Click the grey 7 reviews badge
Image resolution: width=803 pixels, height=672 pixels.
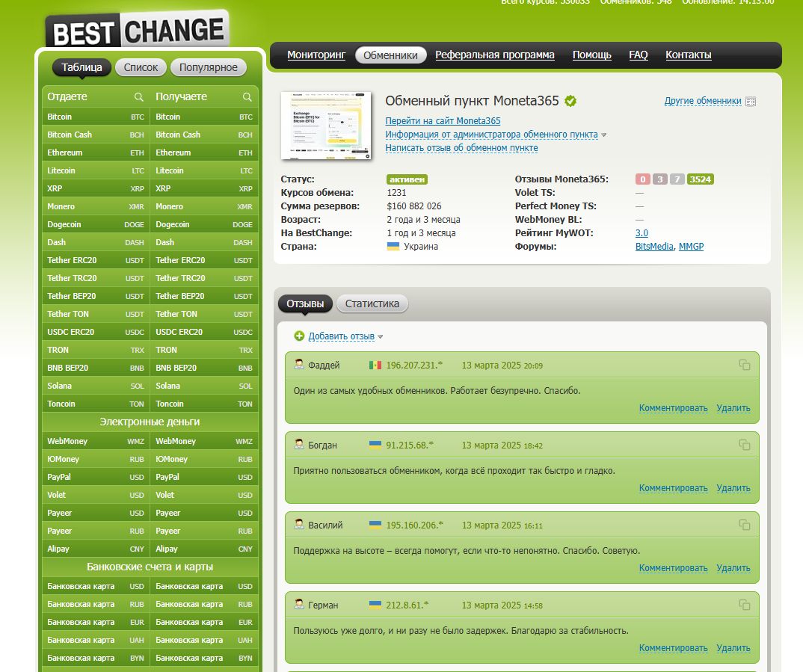coord(677,179)
